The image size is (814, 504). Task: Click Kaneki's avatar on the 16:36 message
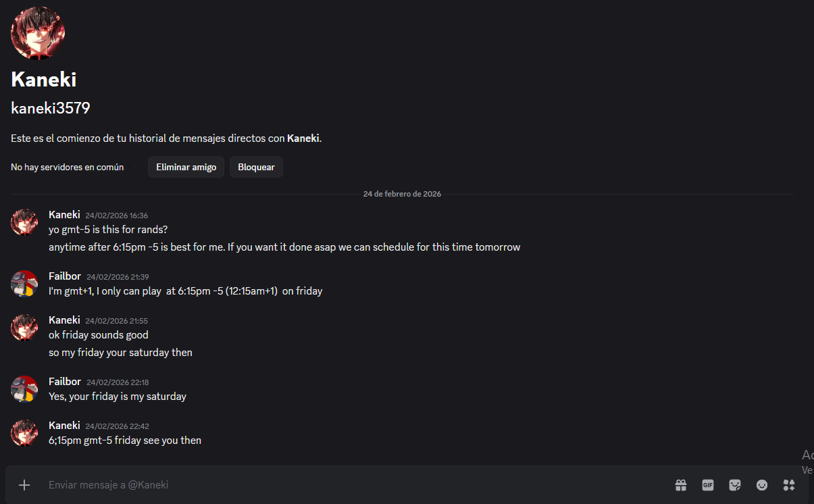coord(24,222)
